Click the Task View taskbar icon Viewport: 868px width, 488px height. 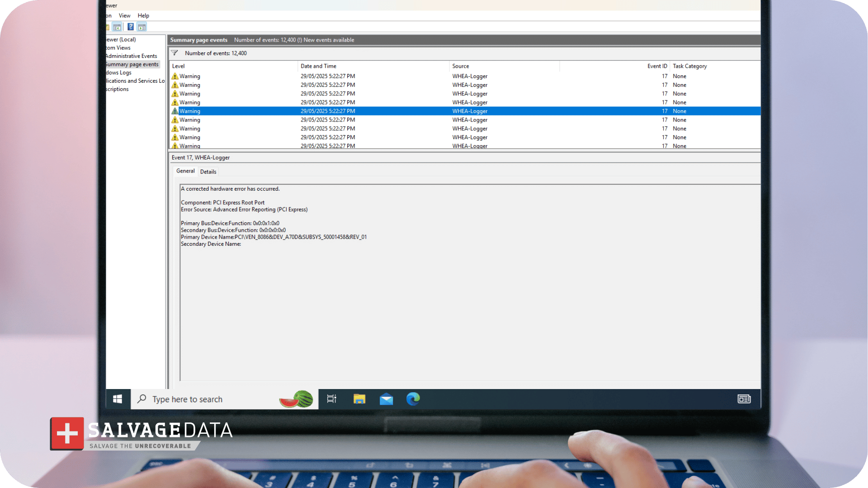click(x=332, y=399)
